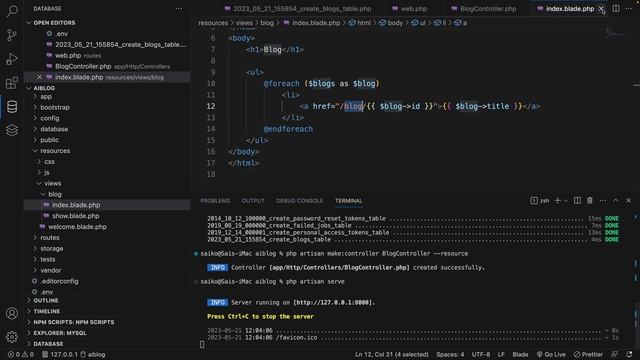The width and height of the screenshot is (640, 360).
Task: Open notifications bell in status bar
Action: tap(629, 354)
